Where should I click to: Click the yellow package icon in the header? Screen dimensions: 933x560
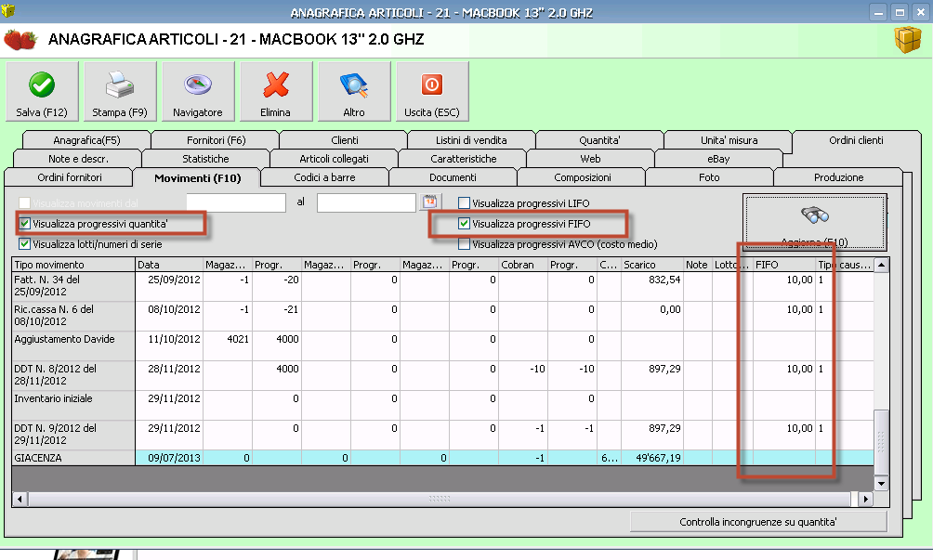point(907,40)
